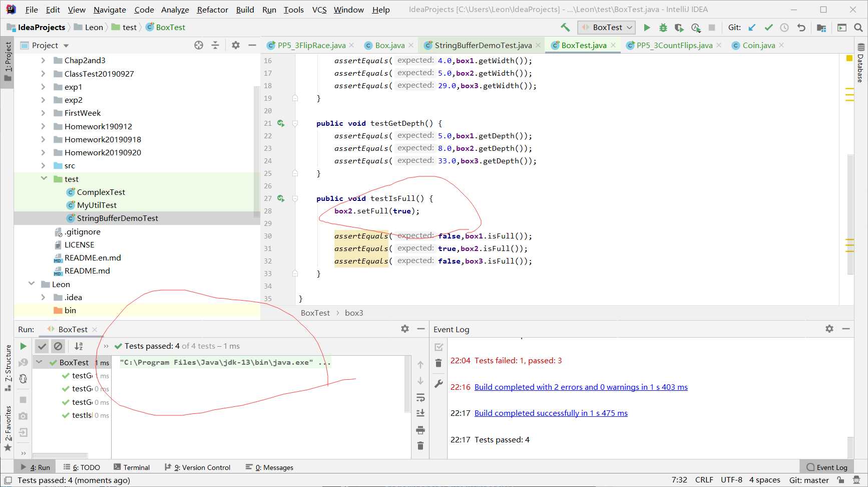Hide the Project panel with minus icon
The height and width of the screenshot is (487, 868).
coord(252,45)
